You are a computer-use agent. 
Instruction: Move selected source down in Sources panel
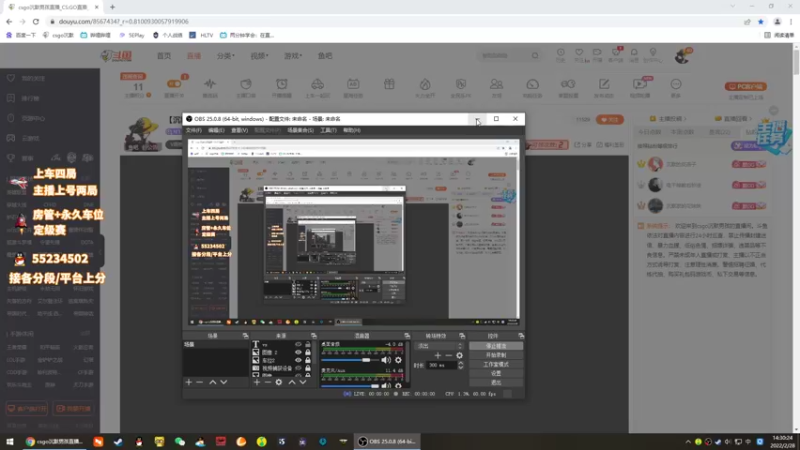click(x=303, y=382)
